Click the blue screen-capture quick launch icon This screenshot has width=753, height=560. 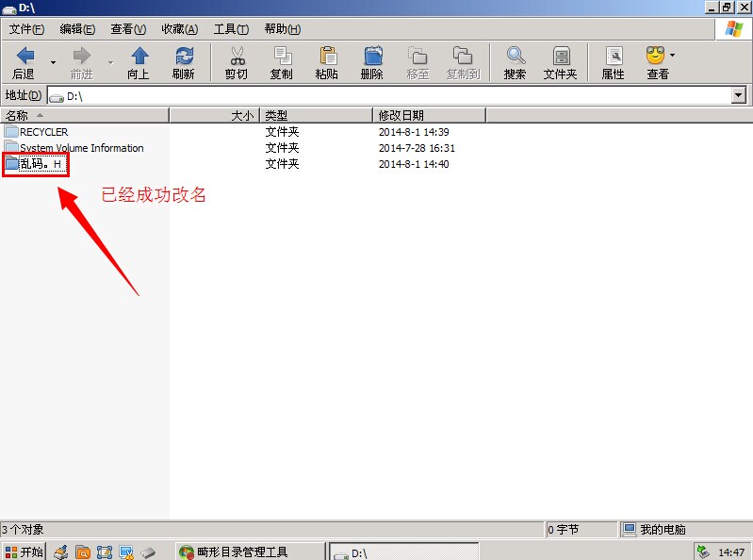(105, 552)
